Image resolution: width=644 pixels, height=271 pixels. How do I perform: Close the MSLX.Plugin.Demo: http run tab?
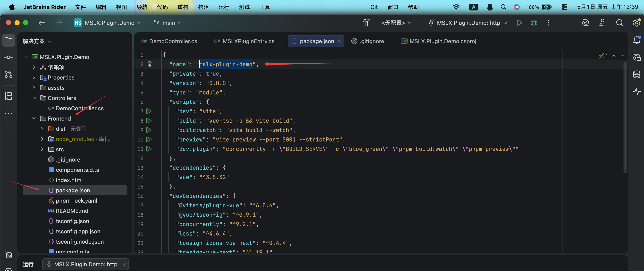(124, 264)
